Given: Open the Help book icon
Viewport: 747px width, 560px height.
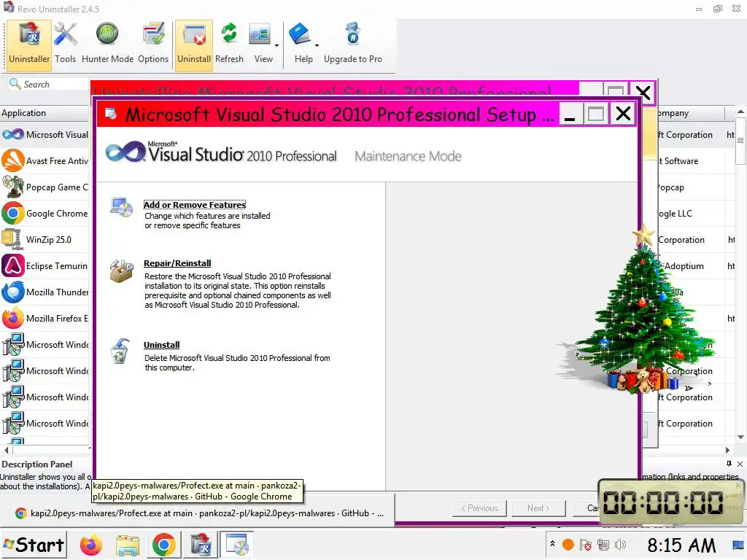Looking at the screenshot, I should [300, 44].
